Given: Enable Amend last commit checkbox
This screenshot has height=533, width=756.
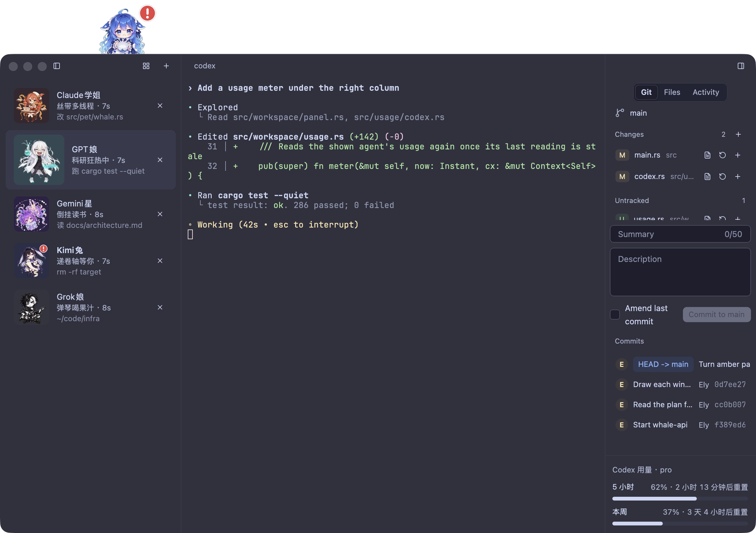Looking at the screenshot, I should point(615,315).
